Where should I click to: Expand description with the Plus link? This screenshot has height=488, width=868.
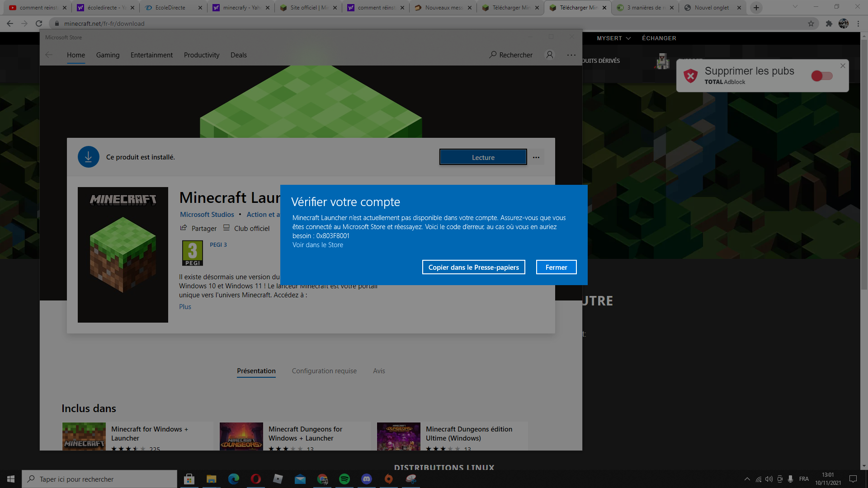(x=185, y=307)
